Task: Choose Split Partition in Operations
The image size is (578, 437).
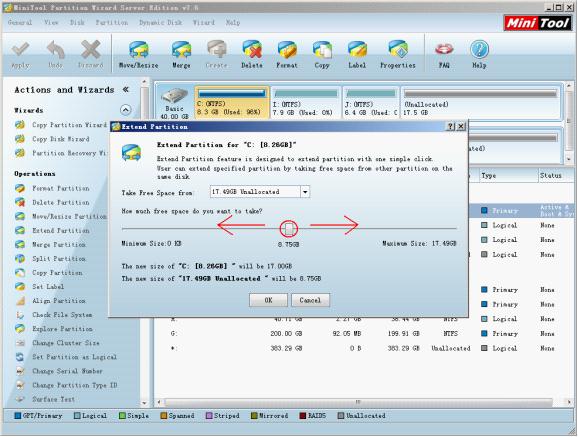Action: click(x=50, y=259)
